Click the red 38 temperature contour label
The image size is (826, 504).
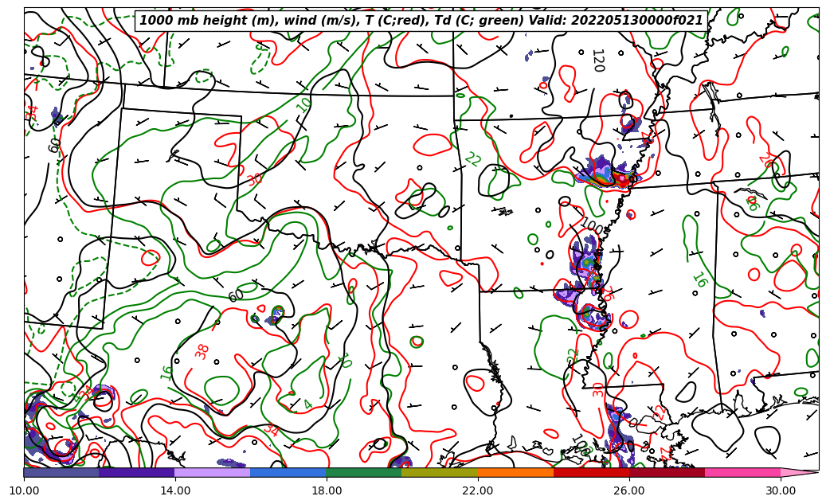tap(202, 351)
